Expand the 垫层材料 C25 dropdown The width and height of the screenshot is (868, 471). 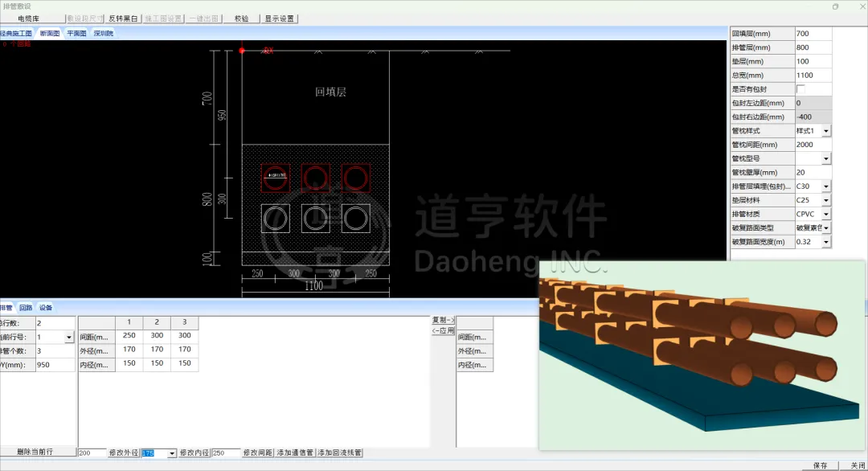click(825, 200)
